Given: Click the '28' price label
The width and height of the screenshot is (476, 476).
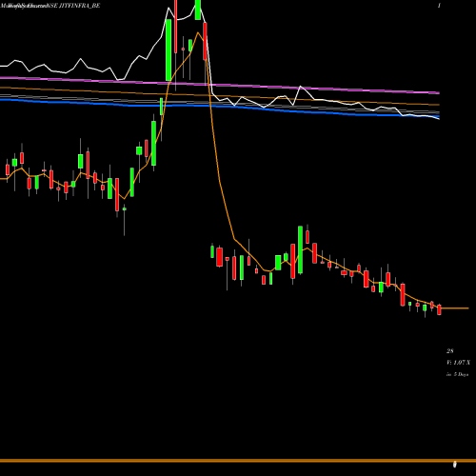Looking at the screenshot, I should 450,351.
